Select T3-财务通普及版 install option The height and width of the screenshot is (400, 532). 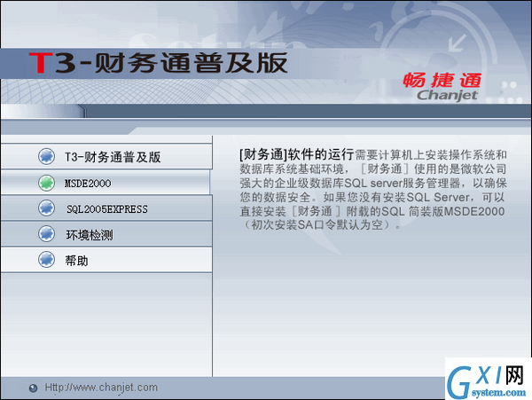(x=106, y=156)
